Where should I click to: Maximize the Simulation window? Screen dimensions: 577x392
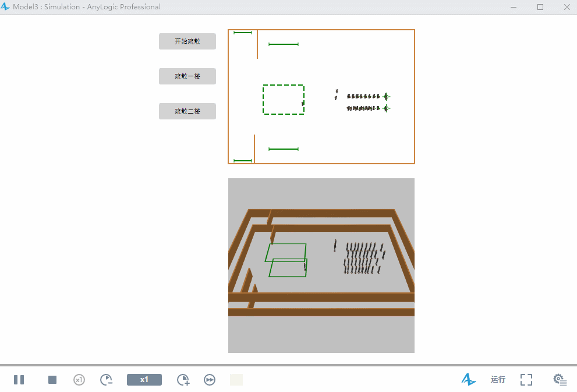click(x=540, y=7)
